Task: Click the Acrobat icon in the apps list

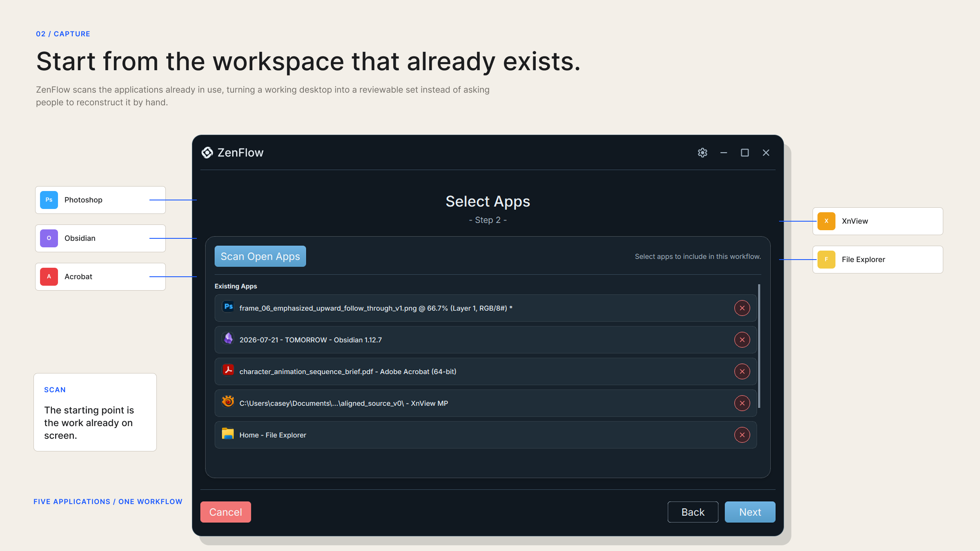Action: pyautogui.click(x=228, y=370)
